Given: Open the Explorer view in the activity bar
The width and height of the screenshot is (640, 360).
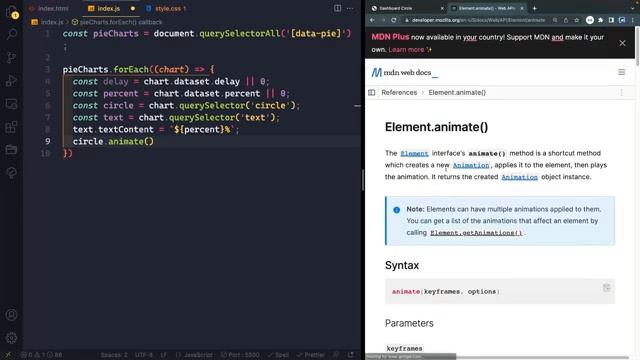Looking at the screenshot, I should 11,12.
